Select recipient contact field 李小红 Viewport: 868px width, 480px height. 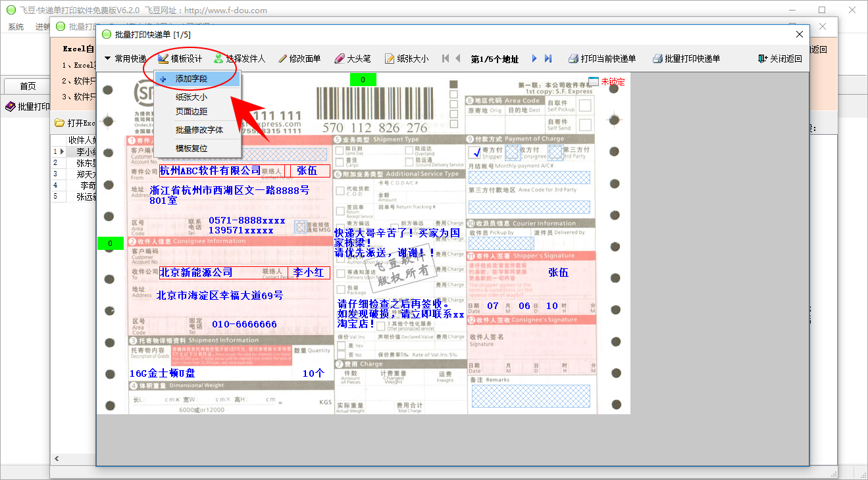point(309,272)
